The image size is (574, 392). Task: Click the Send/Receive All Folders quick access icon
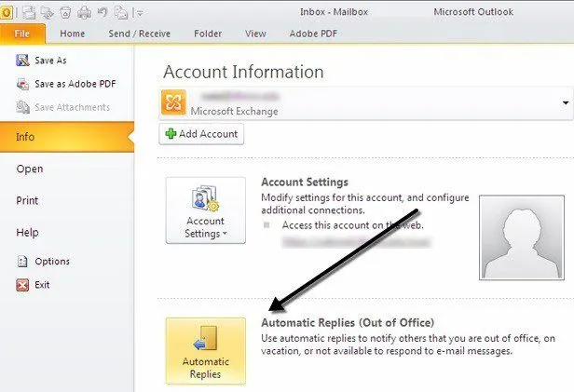click(x=29, y=13)
